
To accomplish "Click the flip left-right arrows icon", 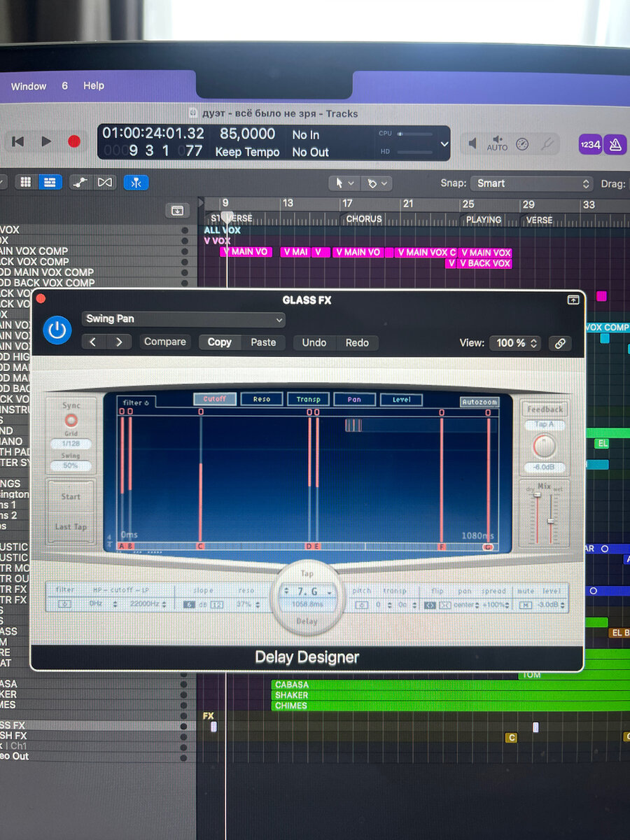I will point(430,604).
